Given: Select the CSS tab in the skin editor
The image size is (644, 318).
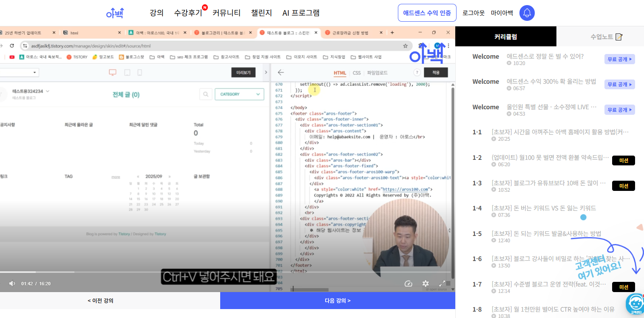Looking at the screenshot, I should tap(357, 73).
